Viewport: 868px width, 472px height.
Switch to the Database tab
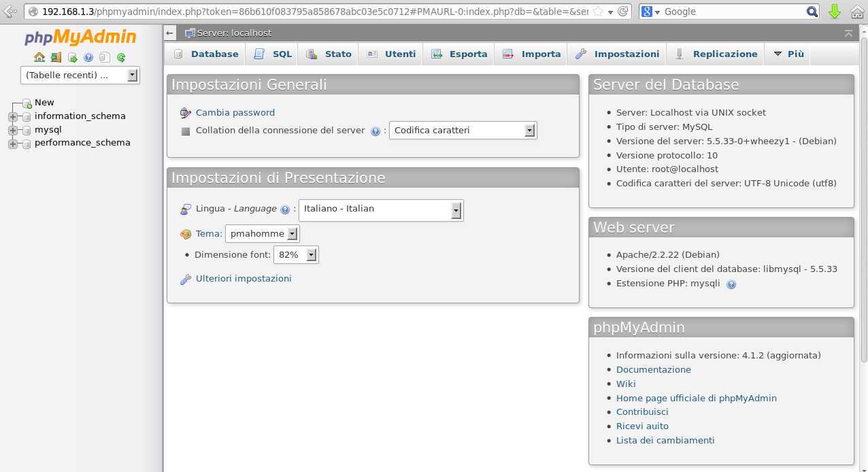pyautogui.click(x=206, y=54)
